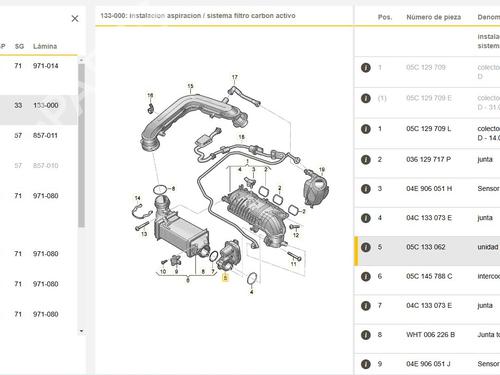Open info icon for position 7 junta
Image resolution: width=500 pixels, height=375 pixels.
(366, 306)
